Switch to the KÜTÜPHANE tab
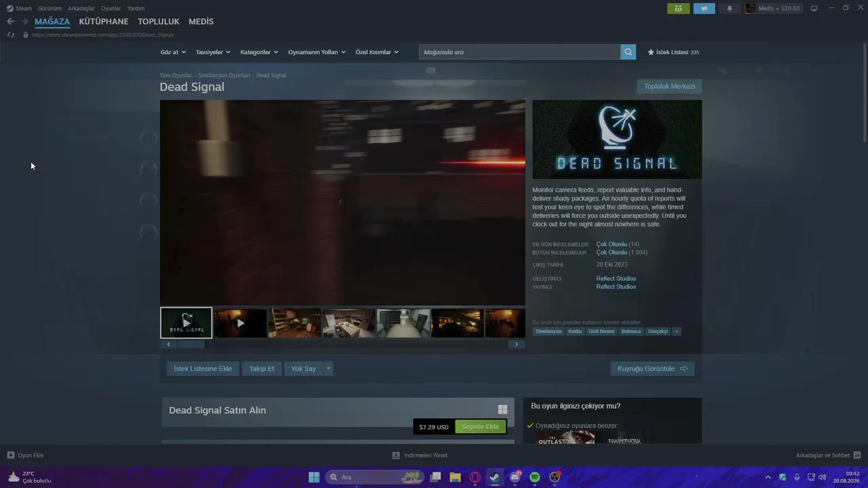 (104, 22)
